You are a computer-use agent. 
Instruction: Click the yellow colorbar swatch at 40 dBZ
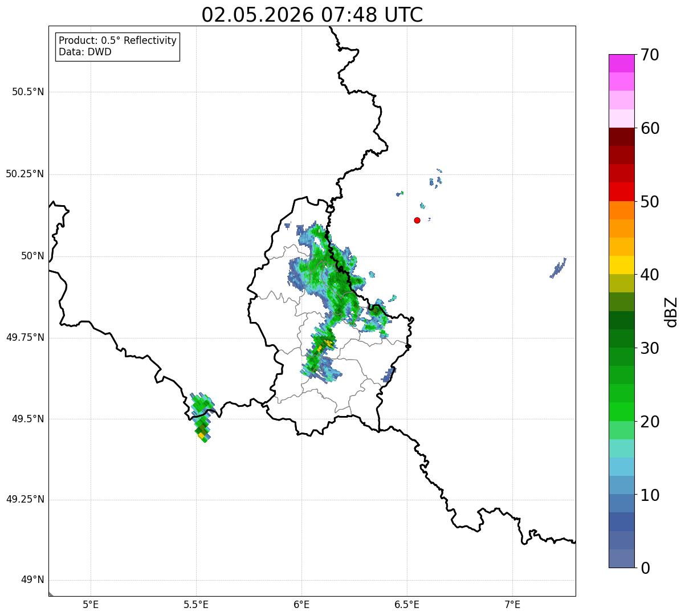[x=621, y=265]
